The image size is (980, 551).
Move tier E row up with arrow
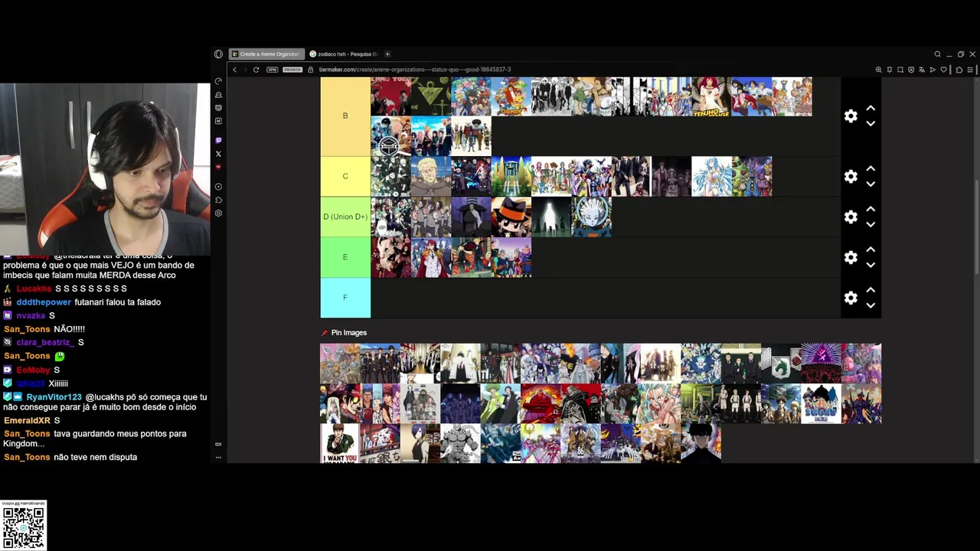pos(871,249)
